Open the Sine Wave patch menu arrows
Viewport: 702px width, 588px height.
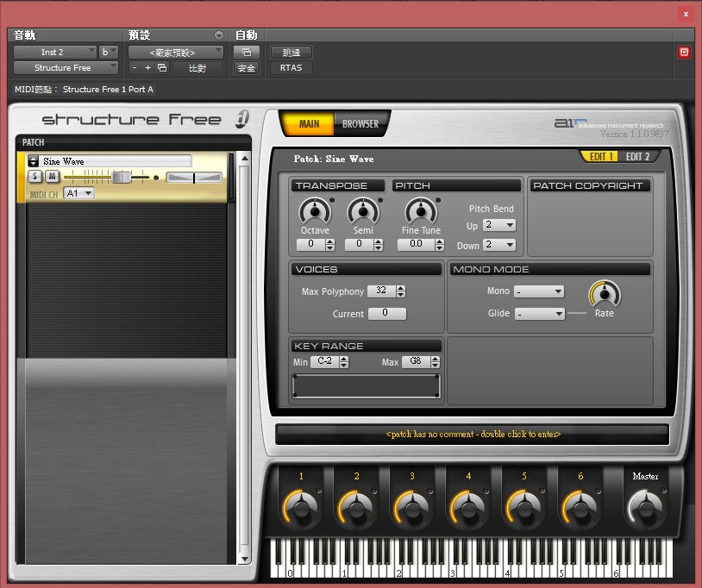pos(33,161)
